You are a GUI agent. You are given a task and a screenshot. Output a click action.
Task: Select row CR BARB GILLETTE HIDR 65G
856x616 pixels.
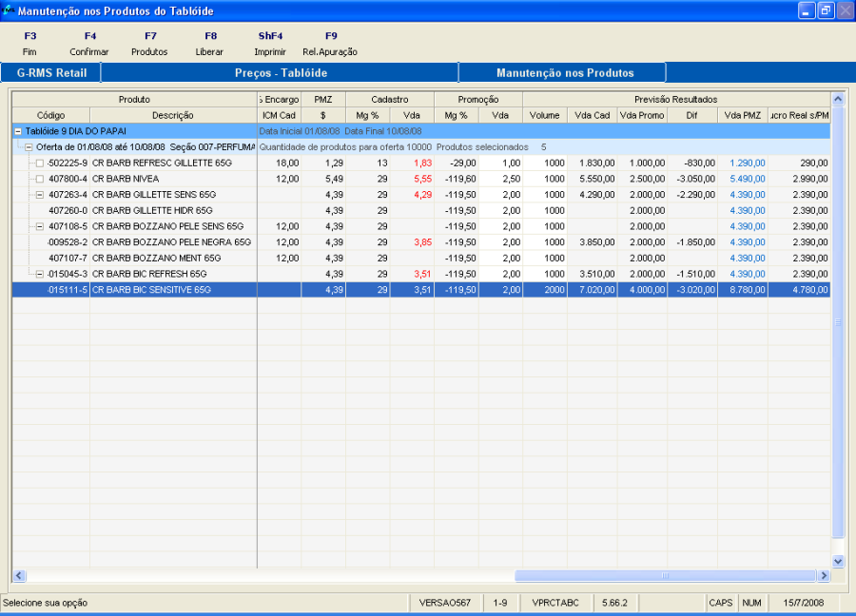tap(421, 211)
